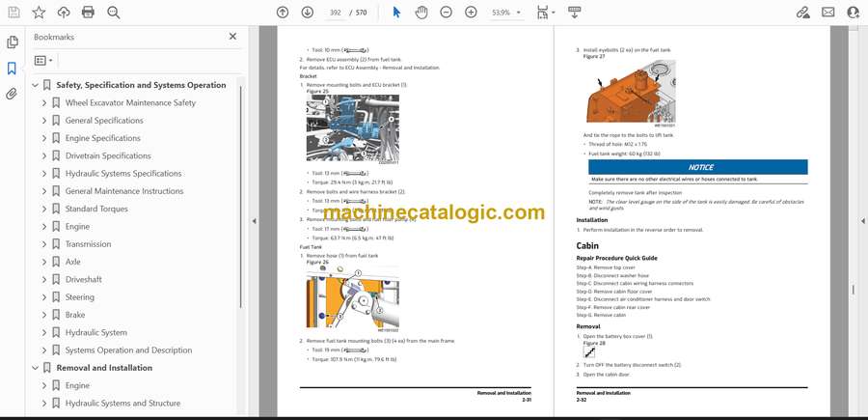Expand Wheel Excavator Maintenance Safety bookmark
The height and width of the screenshot is (420, 868).
[x=44, y=102]
